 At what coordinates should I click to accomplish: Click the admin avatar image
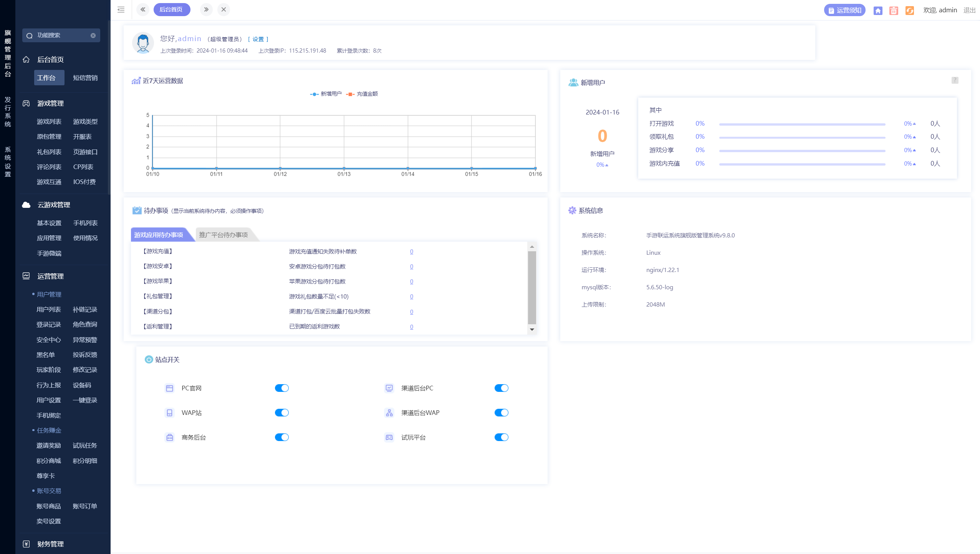[x=143, y=43]
